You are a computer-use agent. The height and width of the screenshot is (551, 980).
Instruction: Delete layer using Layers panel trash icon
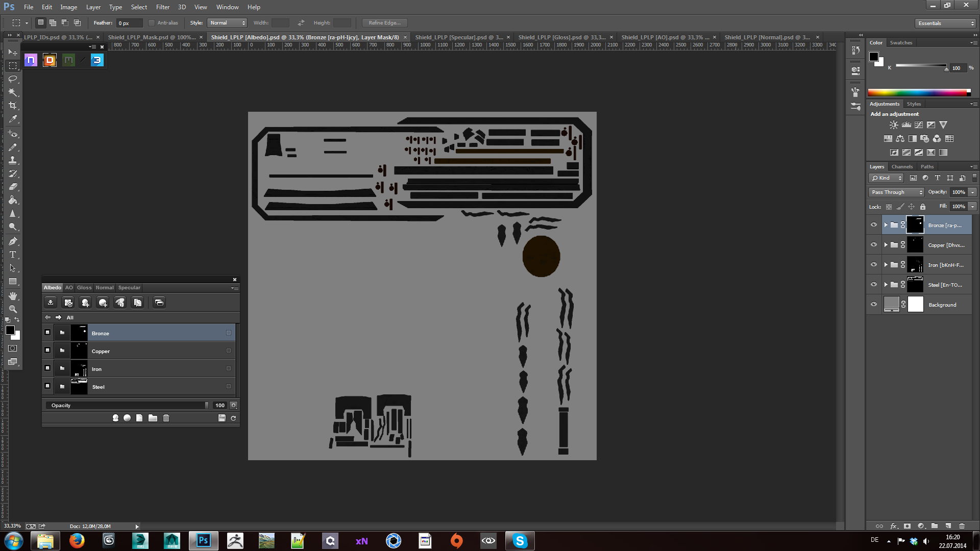[962, 526]
